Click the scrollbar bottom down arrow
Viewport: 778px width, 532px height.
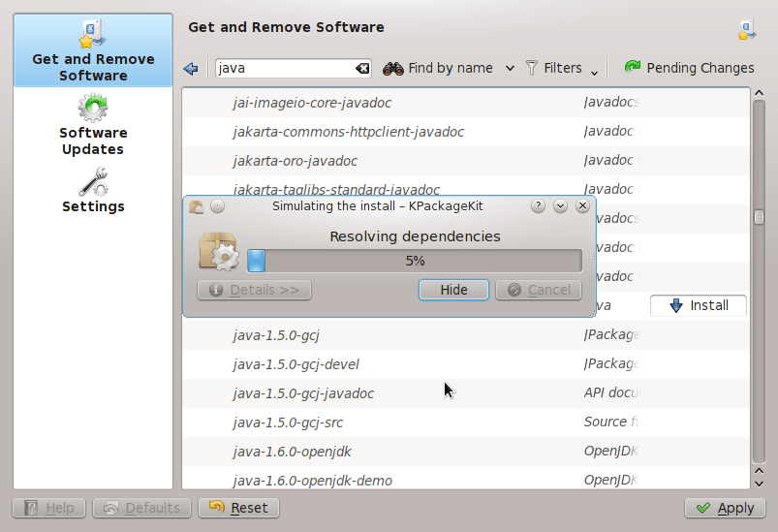[759, 484]
